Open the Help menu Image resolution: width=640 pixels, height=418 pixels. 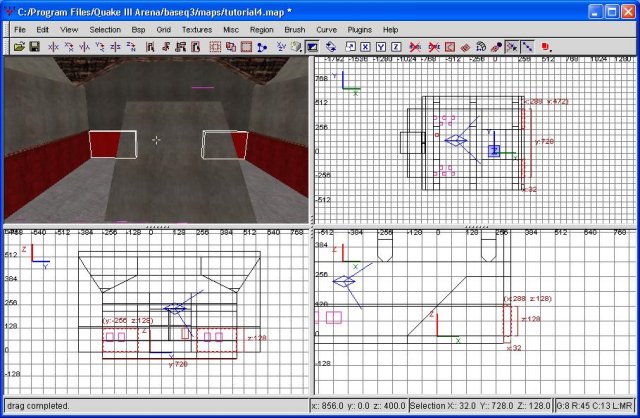[x=390, y=30]
